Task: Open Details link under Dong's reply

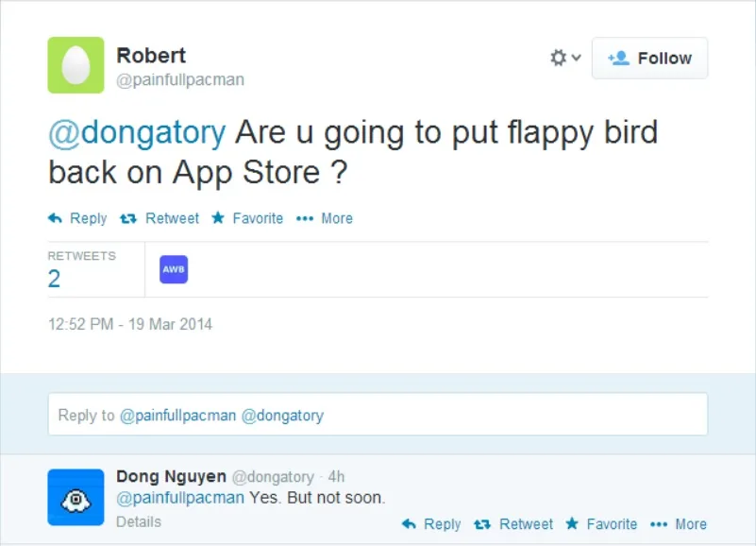Action: [139, 521]
